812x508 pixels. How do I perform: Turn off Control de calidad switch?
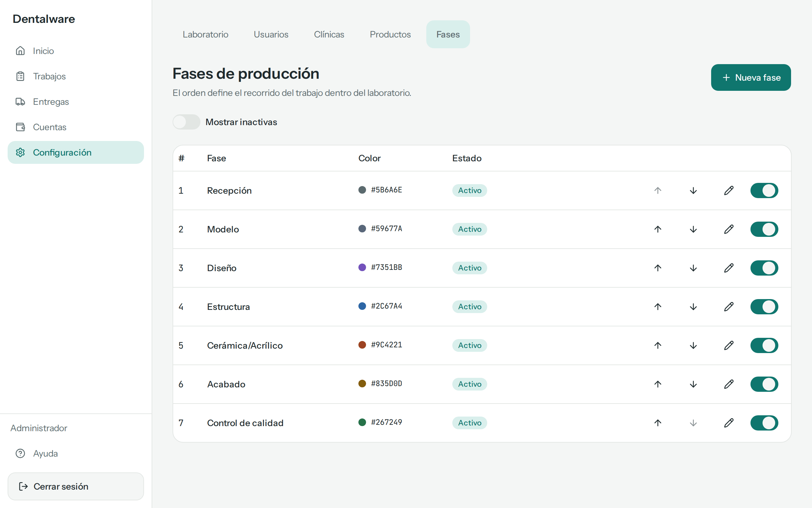tap(764, 423)
